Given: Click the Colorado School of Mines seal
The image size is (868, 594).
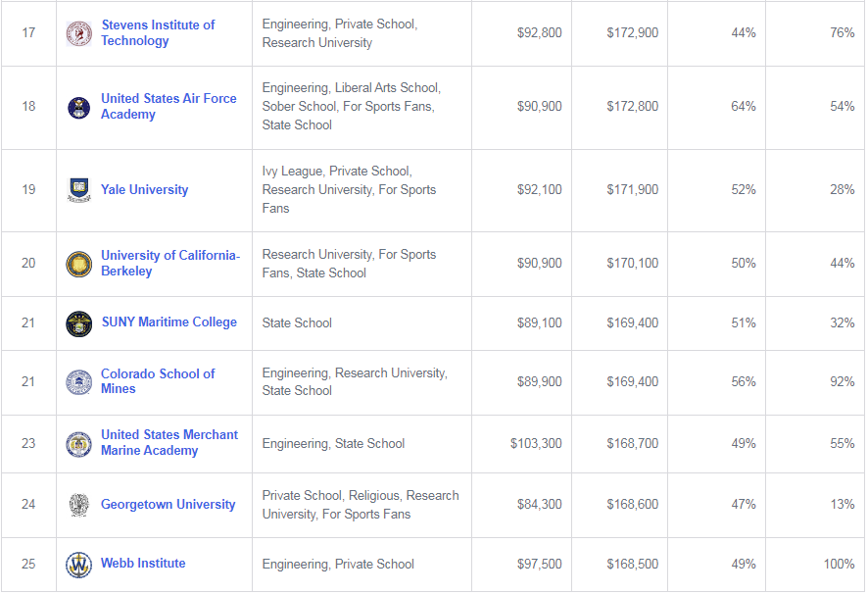Looking at the screenshot, I should tap(78, 382).
